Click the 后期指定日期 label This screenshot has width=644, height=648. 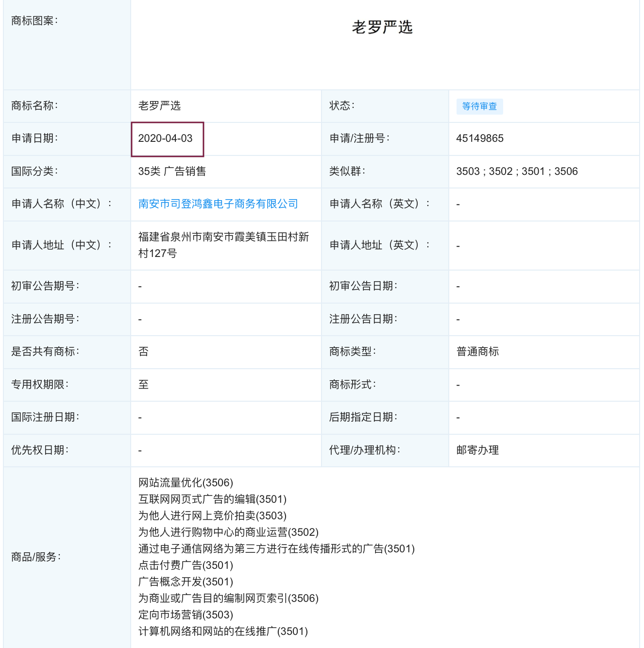(363, 417)
